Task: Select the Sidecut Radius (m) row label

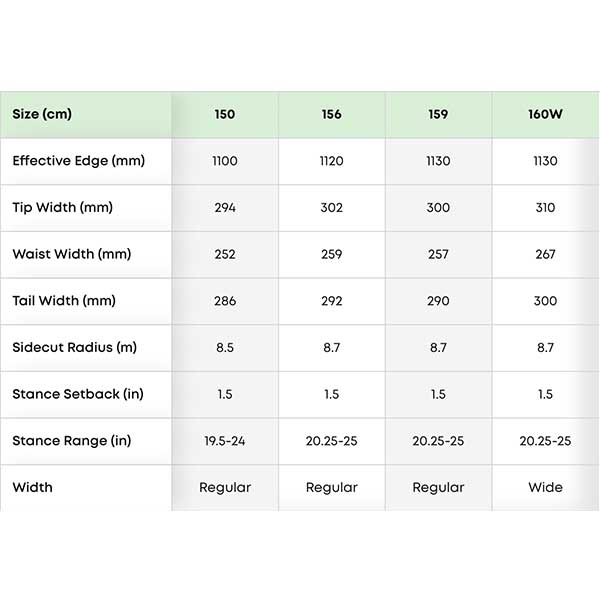Action: (x=72, y=347)
